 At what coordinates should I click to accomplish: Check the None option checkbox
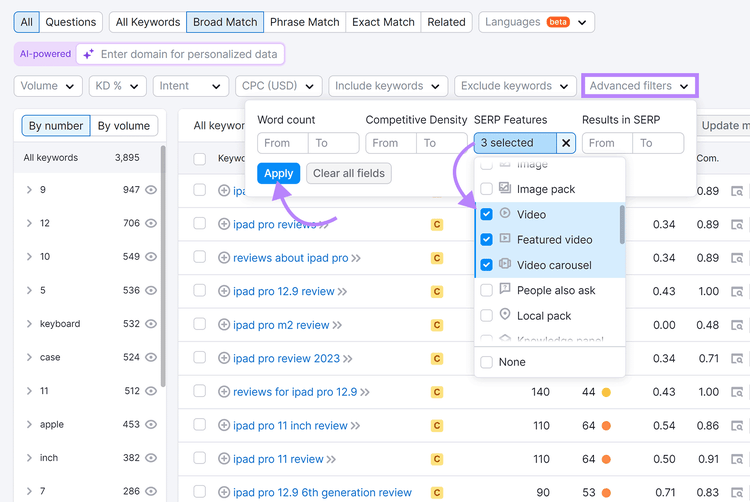(486, 362)
